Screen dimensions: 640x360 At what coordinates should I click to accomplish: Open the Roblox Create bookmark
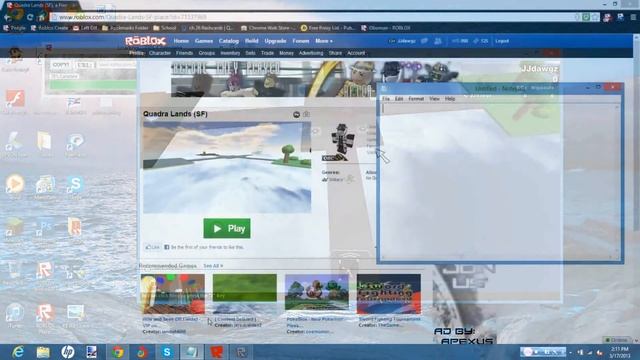[49, 28]
